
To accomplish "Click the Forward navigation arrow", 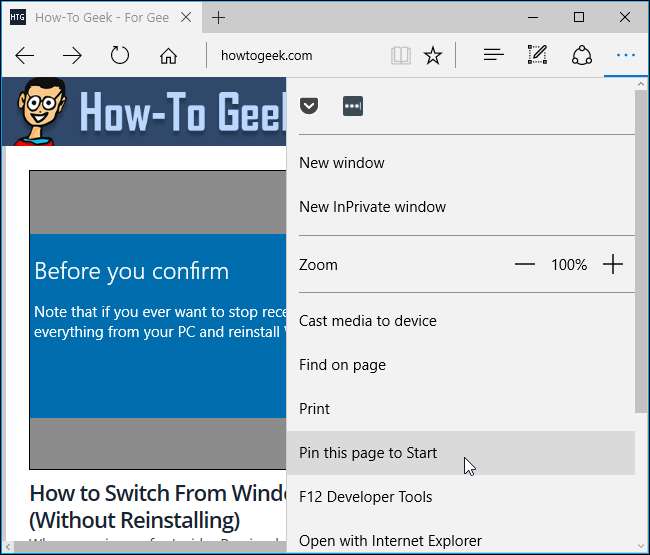I will click(72, 56).
